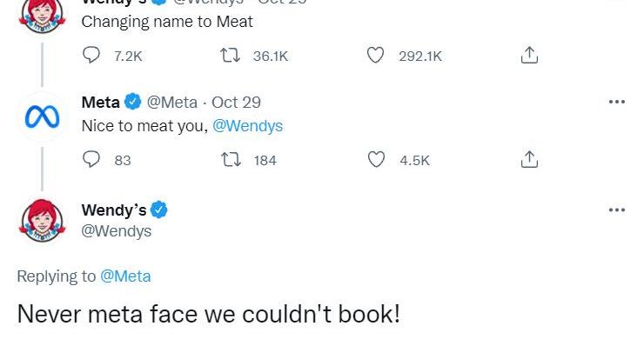Image resolution: width=644 pixels, height=346 pixels.
Task: Click the Wendy's display name in bottom tweet
Action: [114, 210]
